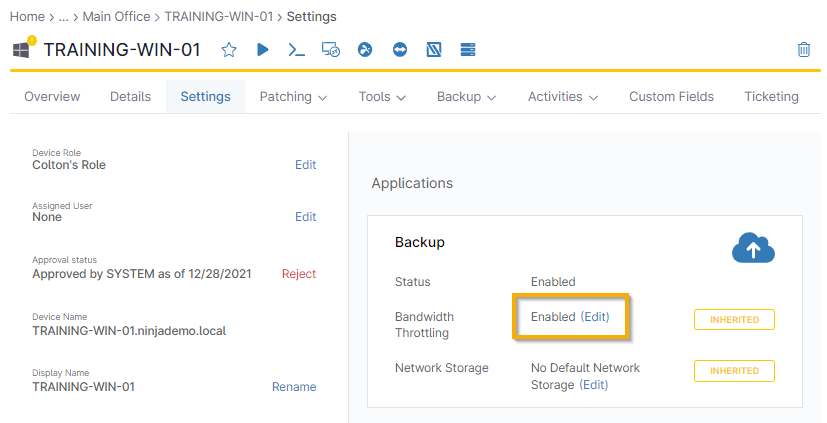The width and height of the screenshot is (827, 423).
Task: Click the TeamViewer double-arrow icon
Action: click(400, 49)
